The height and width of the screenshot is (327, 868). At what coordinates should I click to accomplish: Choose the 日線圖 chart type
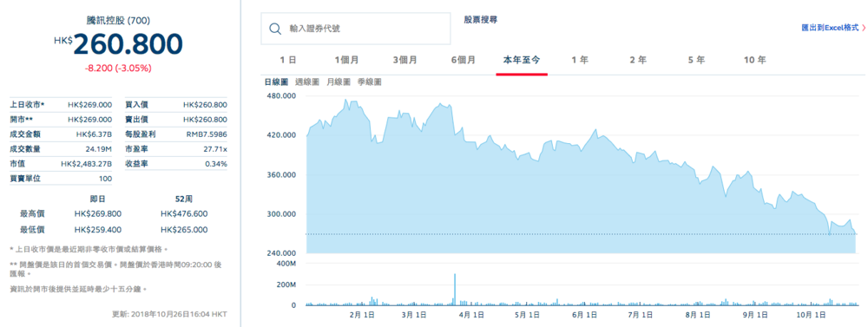tap(276, 82)
